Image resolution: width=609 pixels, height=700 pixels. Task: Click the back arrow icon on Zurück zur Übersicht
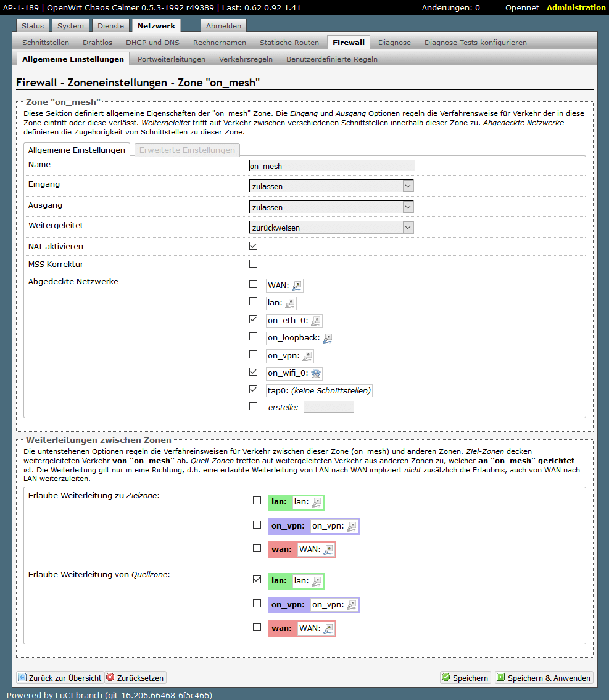click(x=22, y=678)
